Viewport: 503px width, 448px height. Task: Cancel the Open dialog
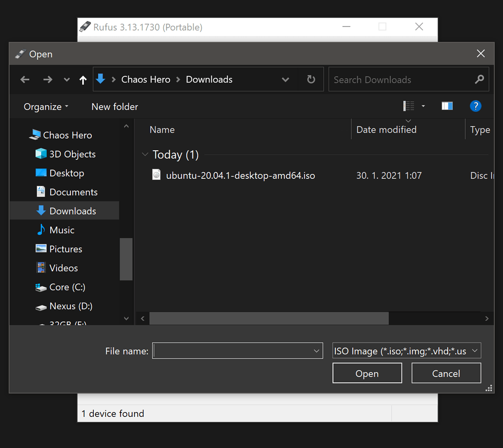(x=446, y=373)
